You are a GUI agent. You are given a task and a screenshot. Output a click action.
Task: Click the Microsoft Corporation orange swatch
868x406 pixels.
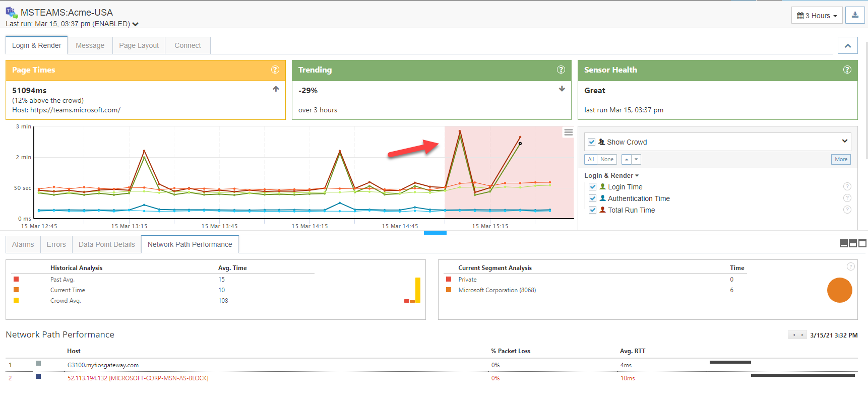pyautogui.click(x=449, y=290)
